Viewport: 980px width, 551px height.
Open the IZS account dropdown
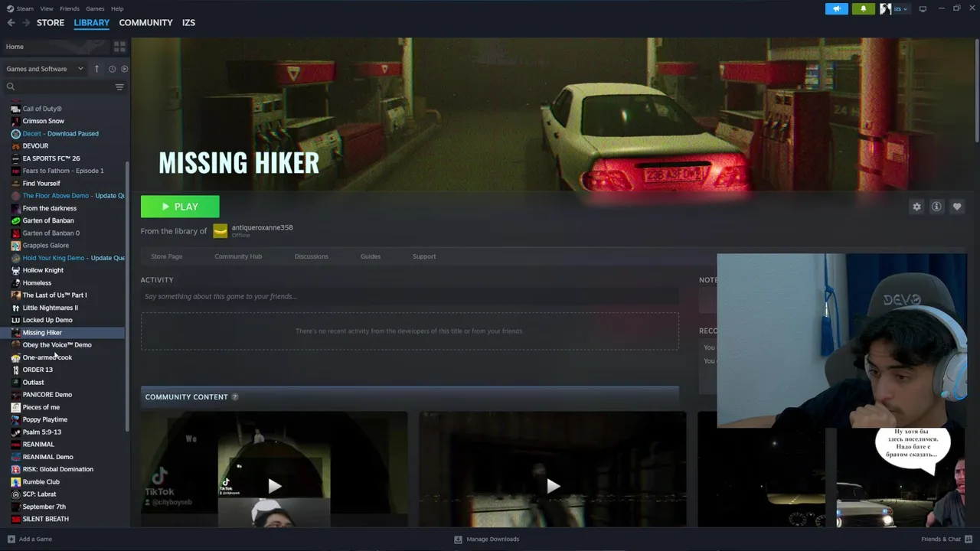tap(900, 8)
